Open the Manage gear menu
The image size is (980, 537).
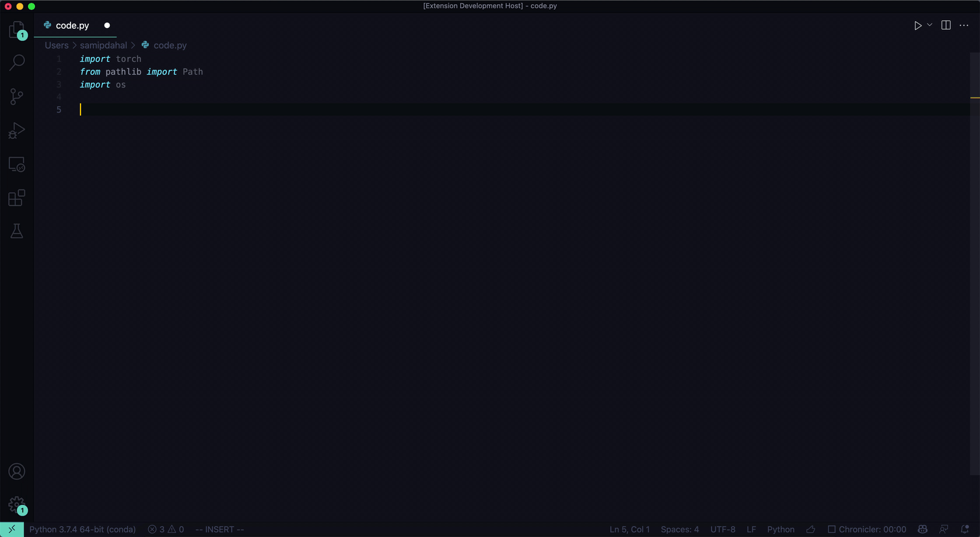point(17,505)
